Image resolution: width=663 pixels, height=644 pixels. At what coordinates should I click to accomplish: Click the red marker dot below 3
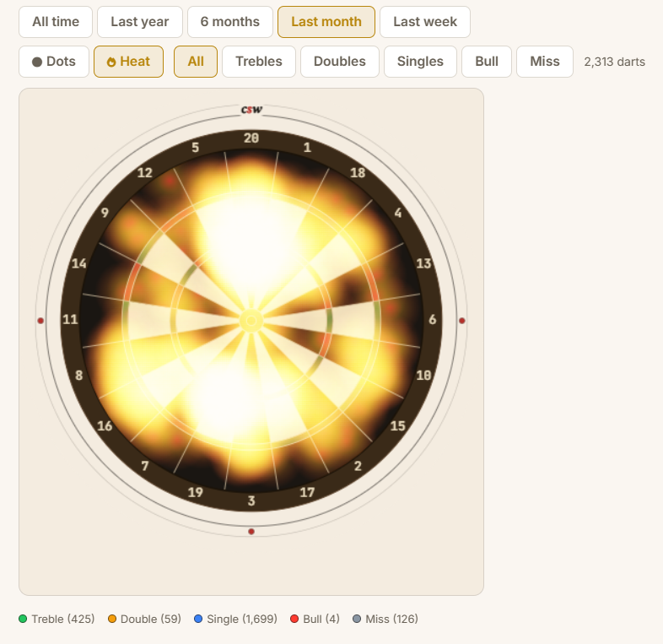click(x=251, y=532)
